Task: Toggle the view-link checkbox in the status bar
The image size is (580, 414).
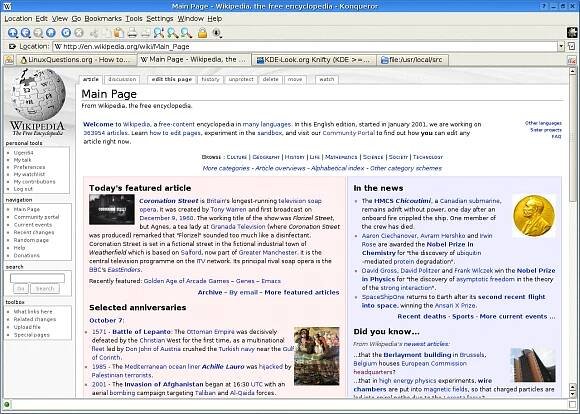Action: click(x=572, y=404)
